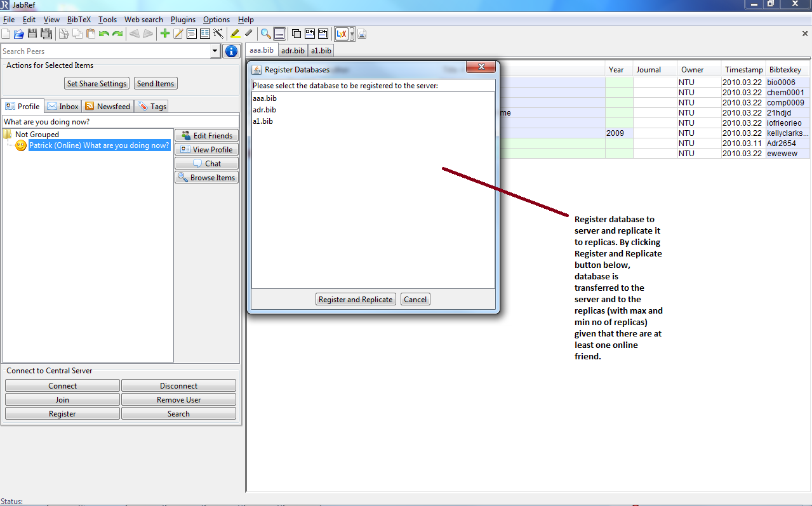The width and height of the screenshot is (812, 506).
Task: Switch to the adr.bib database tab
Action: click(x=293, y=50)
